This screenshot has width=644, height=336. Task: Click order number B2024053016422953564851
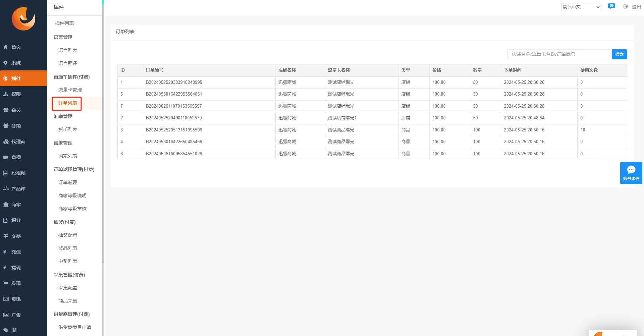click(174, 94)
